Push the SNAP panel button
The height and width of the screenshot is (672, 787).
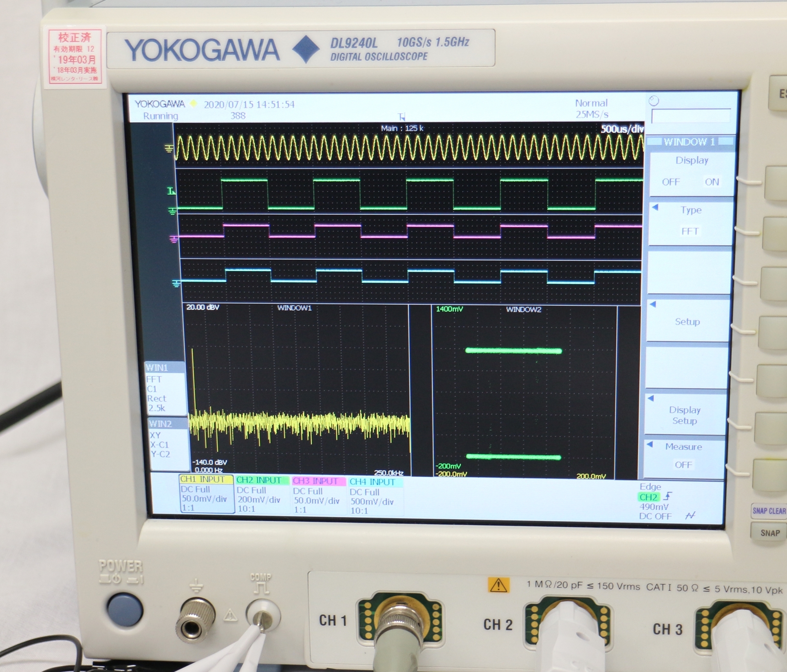769,533
